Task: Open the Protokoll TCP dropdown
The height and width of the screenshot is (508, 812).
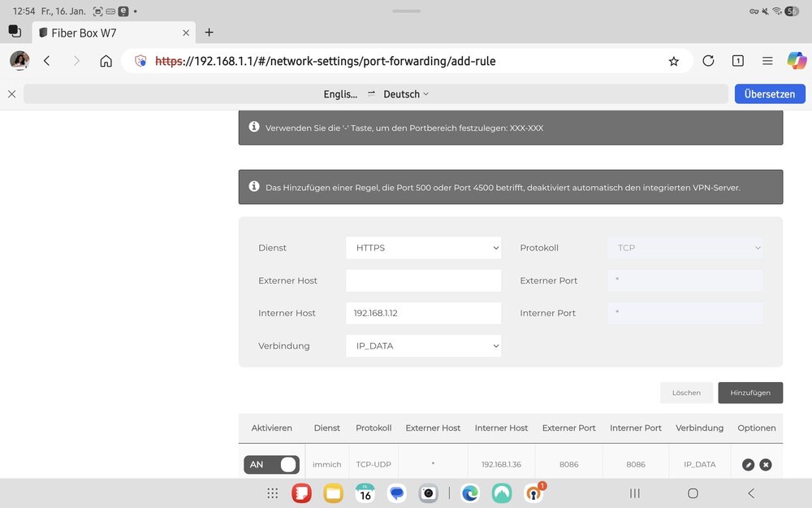Action: [685, 248]
